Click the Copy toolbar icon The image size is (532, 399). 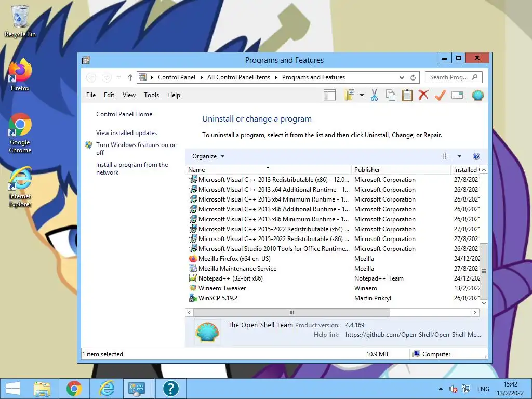point(391,96)
